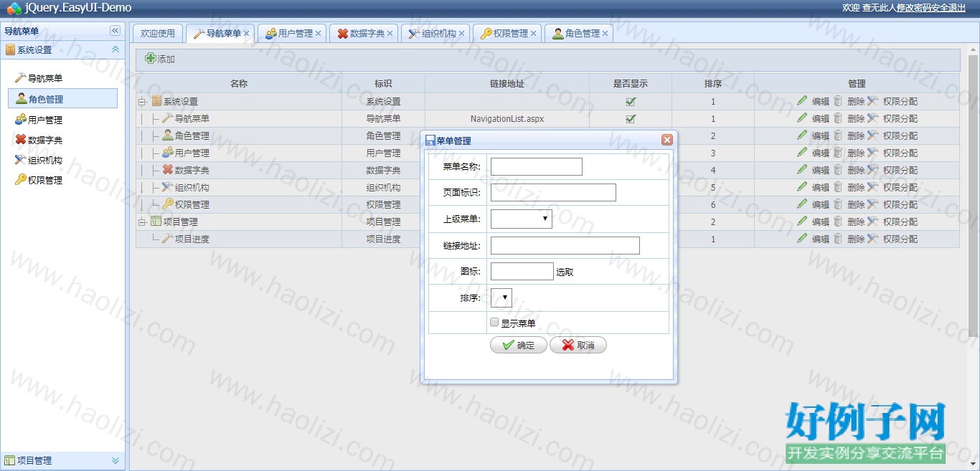
Task: Click the 排序 column header
Action: (713, 83)
